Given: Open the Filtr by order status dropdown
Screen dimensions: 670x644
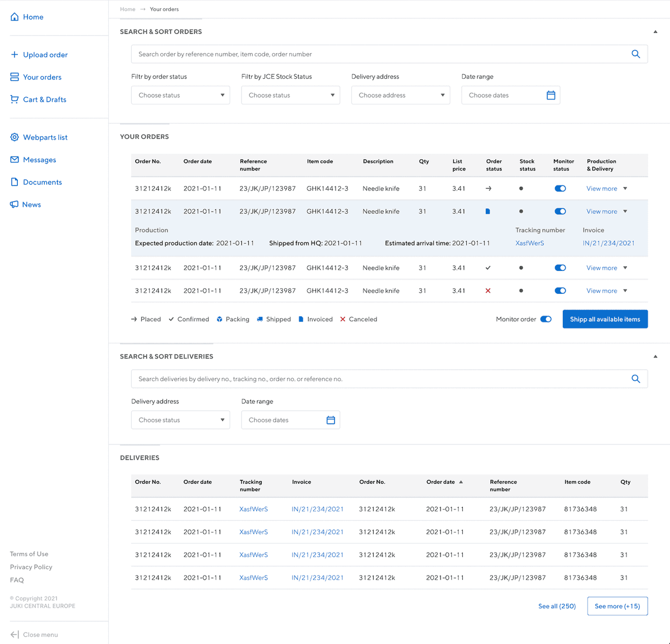Looking at the screenshot, I should tap(180, 96).
